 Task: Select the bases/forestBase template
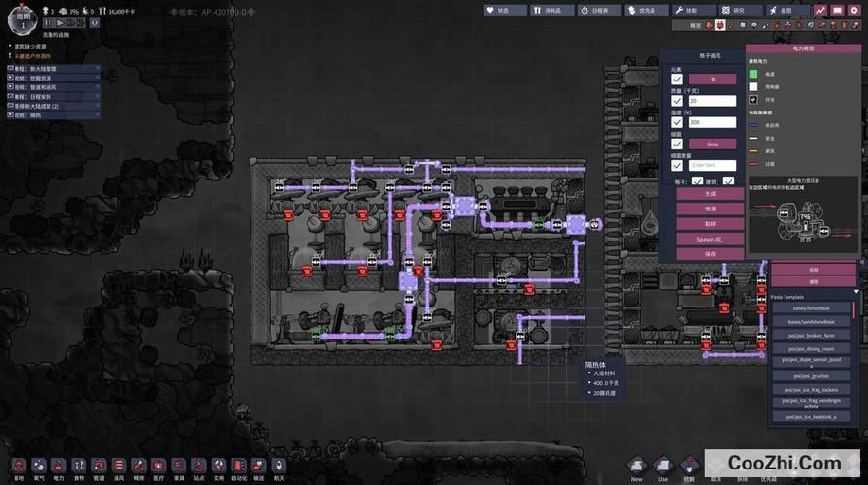[811, 308]
